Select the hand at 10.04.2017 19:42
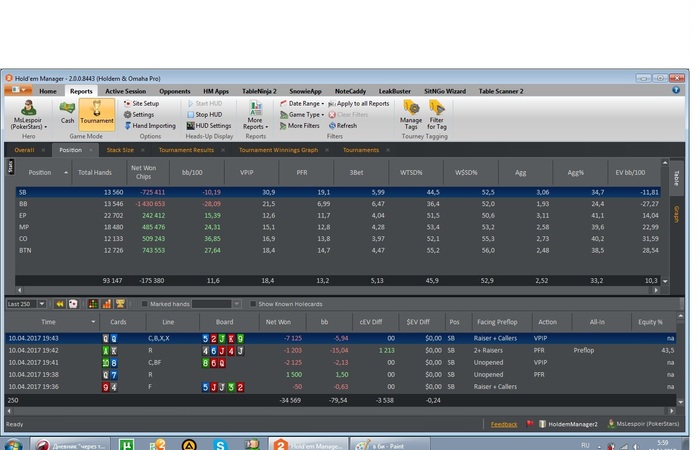 coord(341,350)
